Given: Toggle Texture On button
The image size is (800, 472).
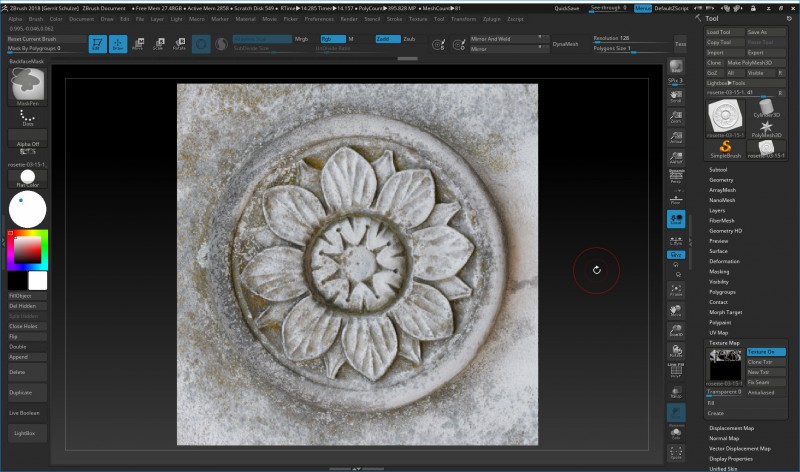Looking at the screenshot, I should click(x=766, y=352).
